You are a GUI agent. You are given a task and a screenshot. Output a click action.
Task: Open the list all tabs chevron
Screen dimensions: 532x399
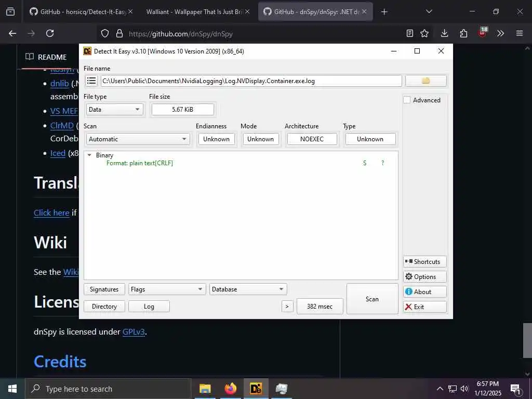point(429,12)
